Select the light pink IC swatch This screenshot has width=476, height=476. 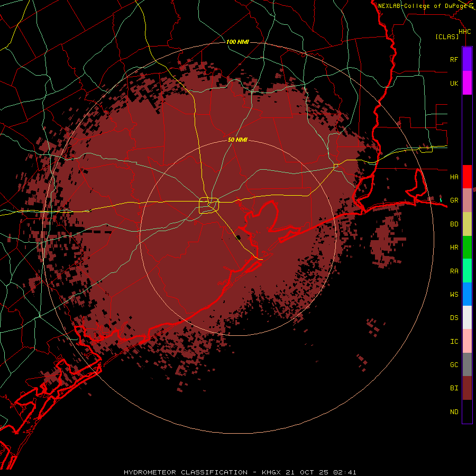pos(467,341)
